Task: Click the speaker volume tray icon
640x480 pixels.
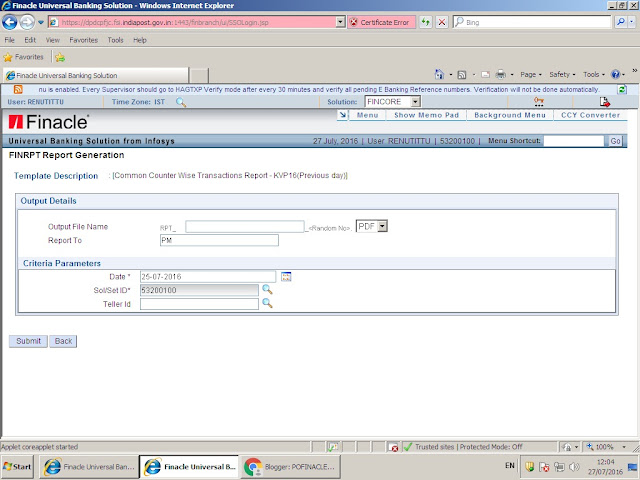Action: tap(574, 467)
